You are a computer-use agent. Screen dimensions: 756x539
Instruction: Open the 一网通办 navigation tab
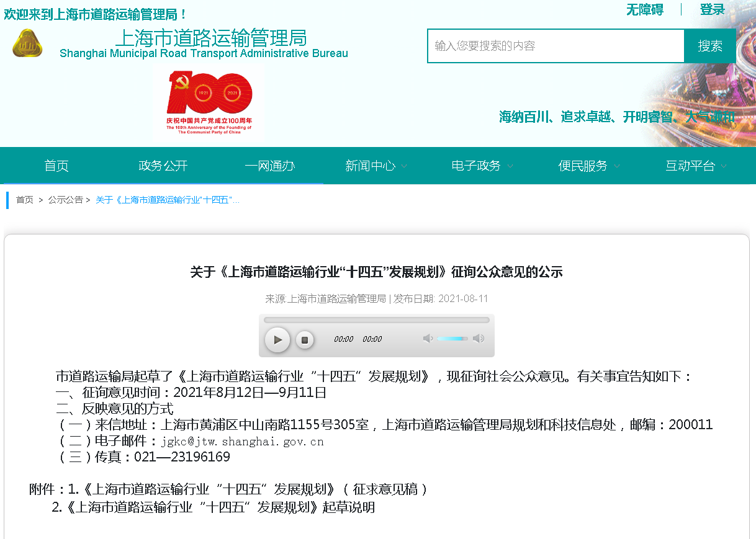[x=269, y=166]
